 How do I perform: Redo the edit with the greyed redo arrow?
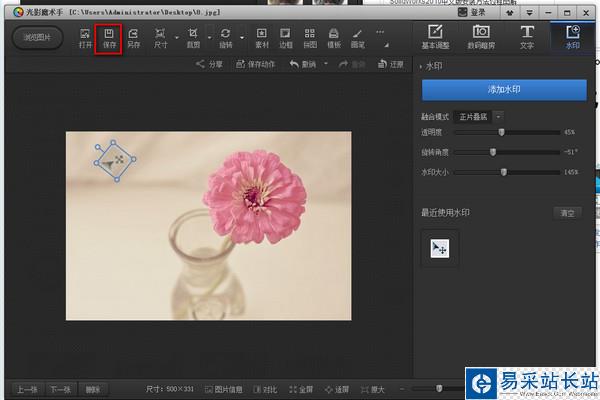pyautogui.click(x=352, y=64)
